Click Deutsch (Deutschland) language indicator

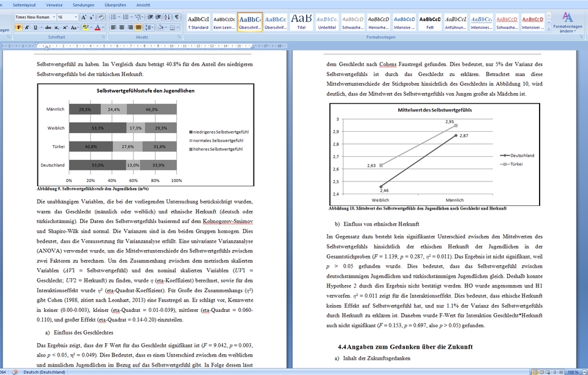coord(44,372)
